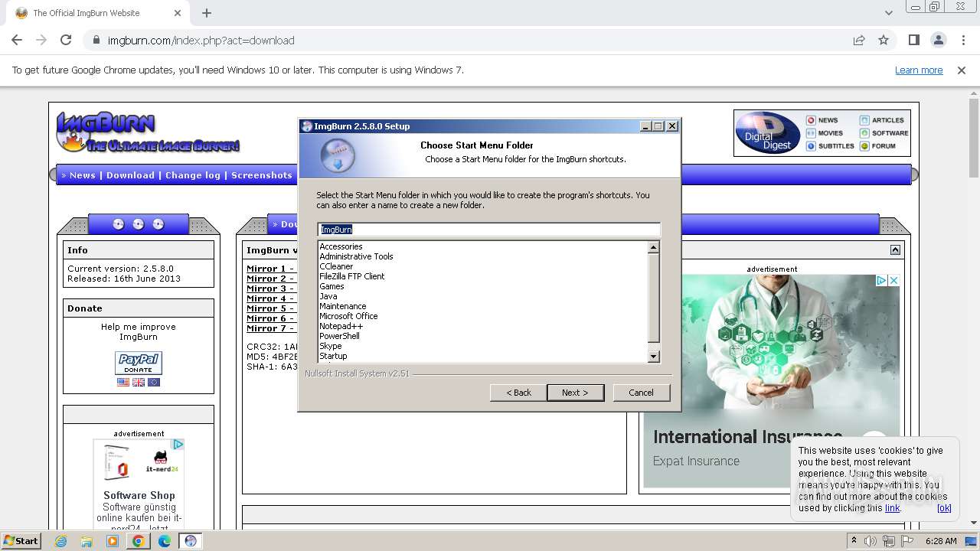The width and height of the screenshot is (980, 551).
Task: Click the SOFTWARE icon in Digital Digest box
Action: pyautogui.click(x=864, y=133)
